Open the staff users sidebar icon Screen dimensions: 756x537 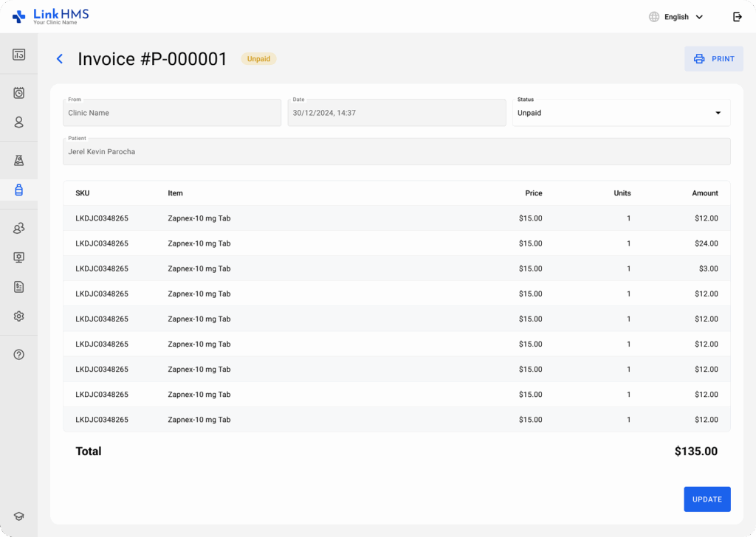pyautogui.click(x=18, y=228)
